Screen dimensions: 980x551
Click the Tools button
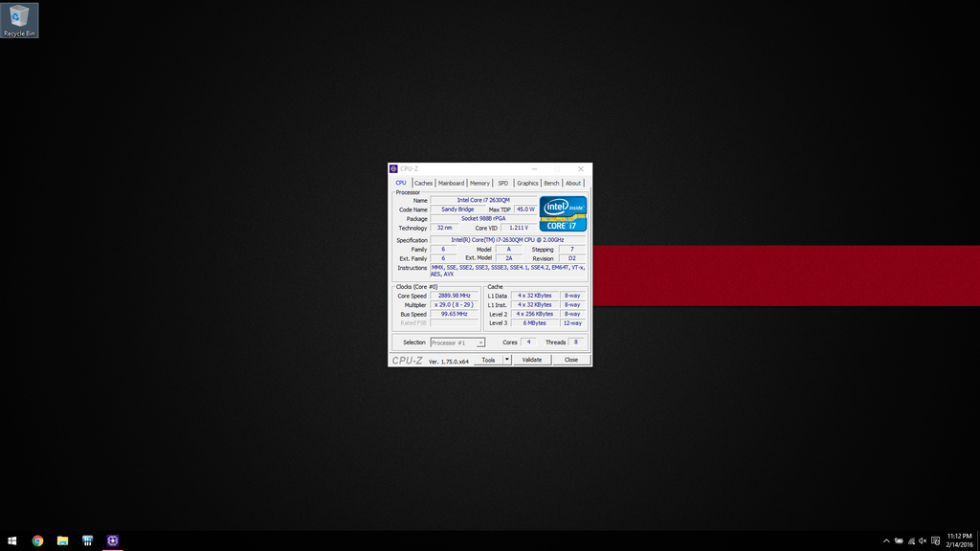[x=488, y=360]
